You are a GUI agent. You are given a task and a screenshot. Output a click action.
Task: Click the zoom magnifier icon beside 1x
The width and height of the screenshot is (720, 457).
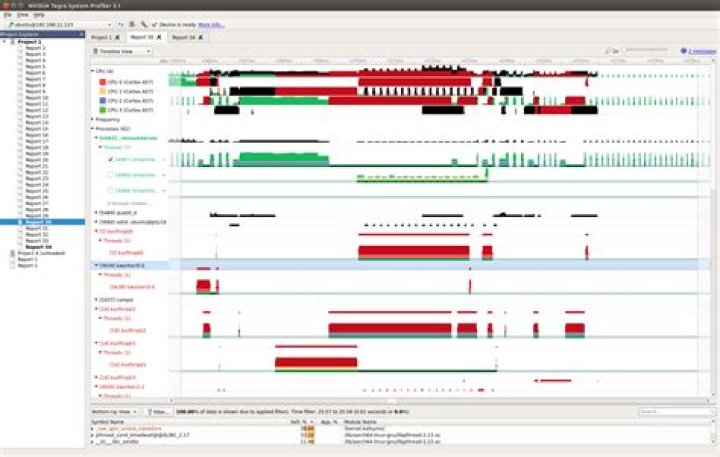coord(608,51)
